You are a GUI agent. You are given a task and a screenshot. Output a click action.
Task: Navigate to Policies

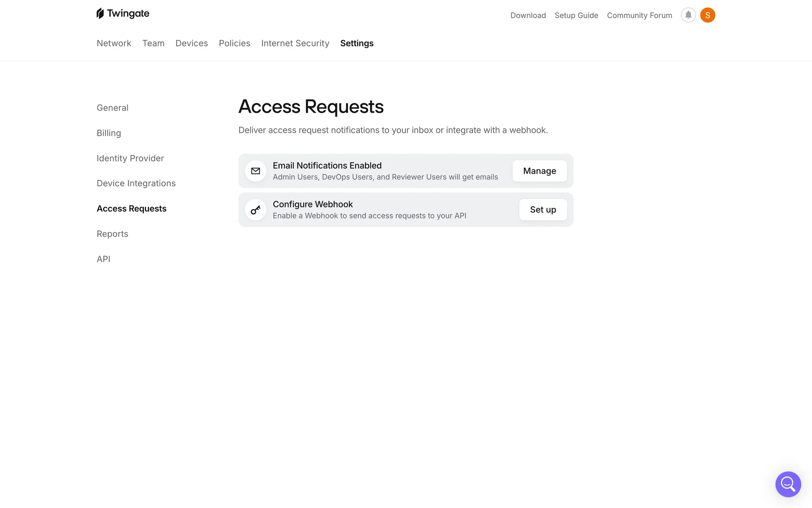(x=234, y=43)
